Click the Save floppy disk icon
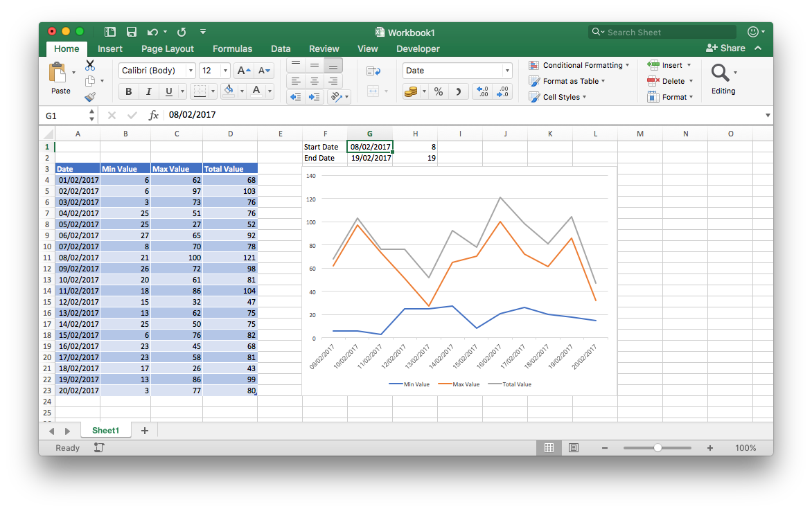 click(x=132, y=32)
